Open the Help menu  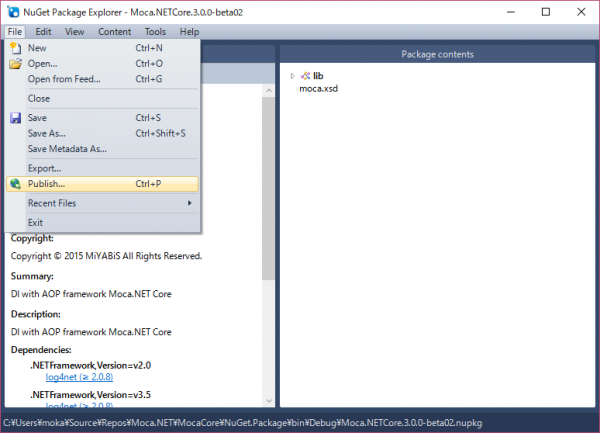[x=189, y=32]
